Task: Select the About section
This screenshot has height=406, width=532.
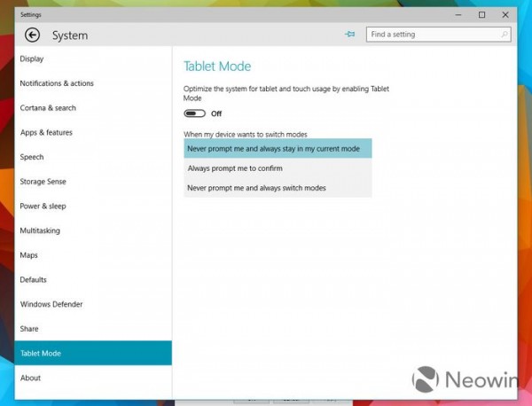Action: tap(30, 378)
